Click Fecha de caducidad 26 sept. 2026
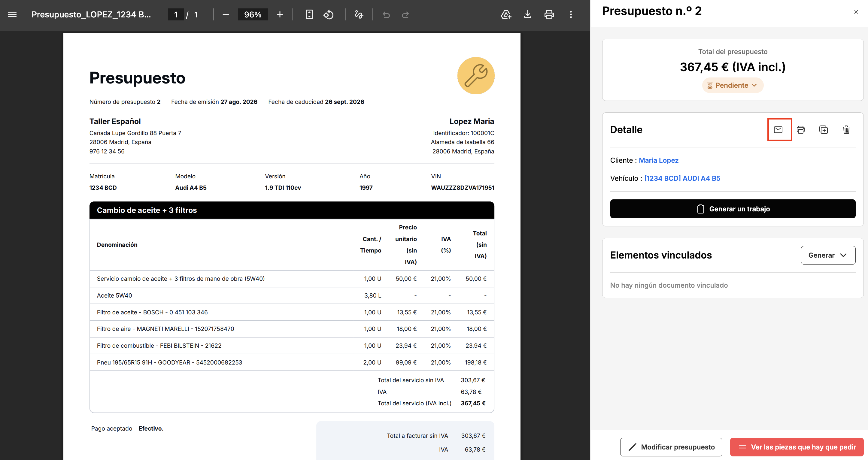This screenshot has height=460, width=868. tap(316, 102)
